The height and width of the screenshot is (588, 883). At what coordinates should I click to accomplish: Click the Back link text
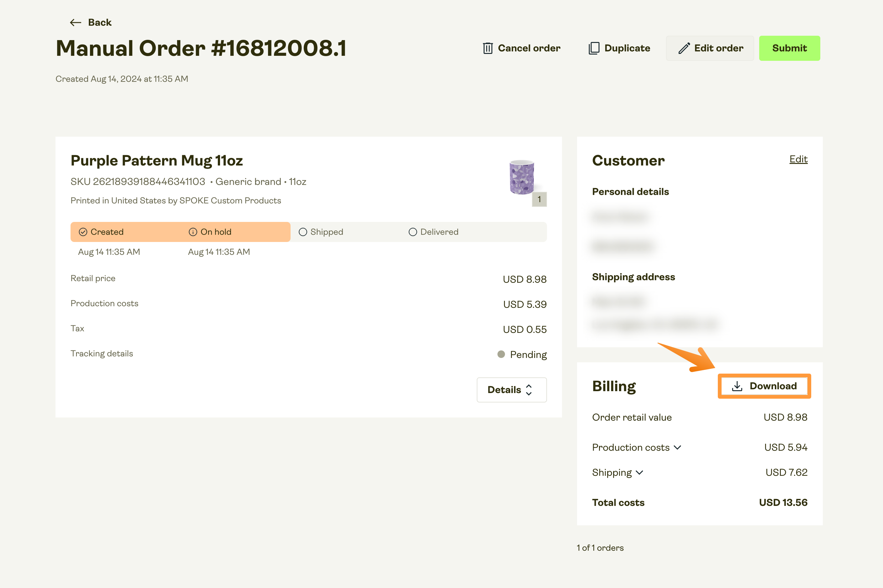100,23
